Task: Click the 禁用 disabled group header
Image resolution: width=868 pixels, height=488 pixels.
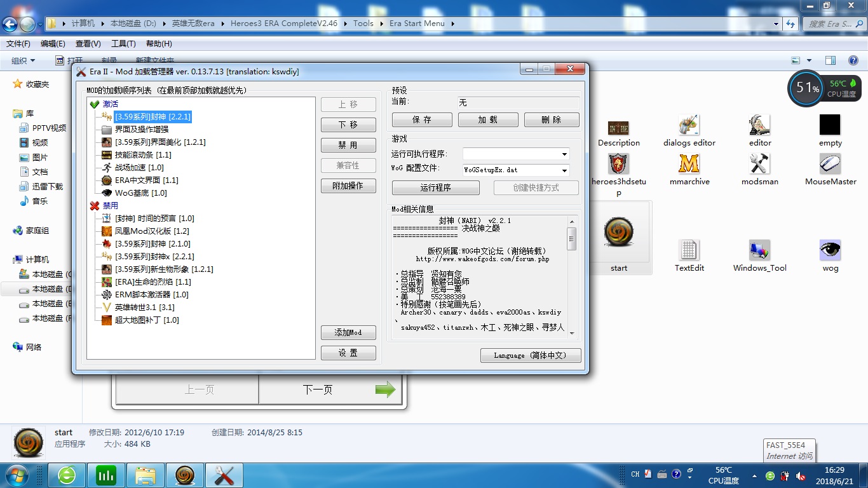Action: click(111, 205)
